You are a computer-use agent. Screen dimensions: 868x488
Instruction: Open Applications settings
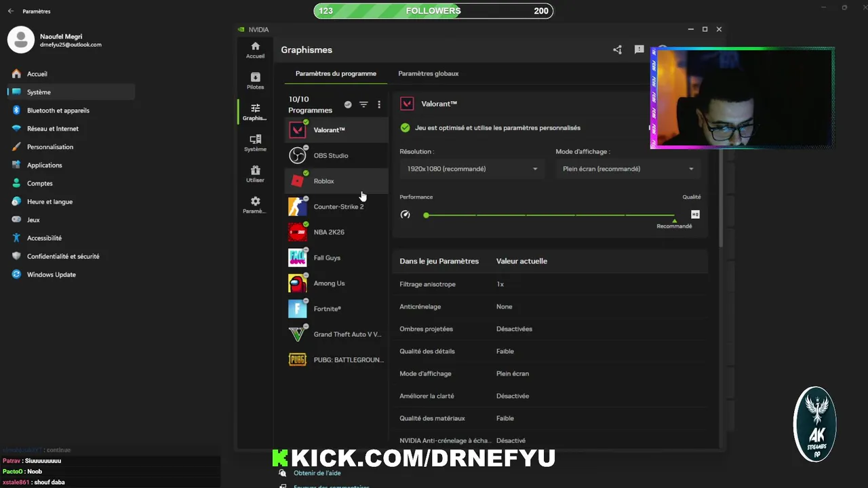tap(71, 165)
